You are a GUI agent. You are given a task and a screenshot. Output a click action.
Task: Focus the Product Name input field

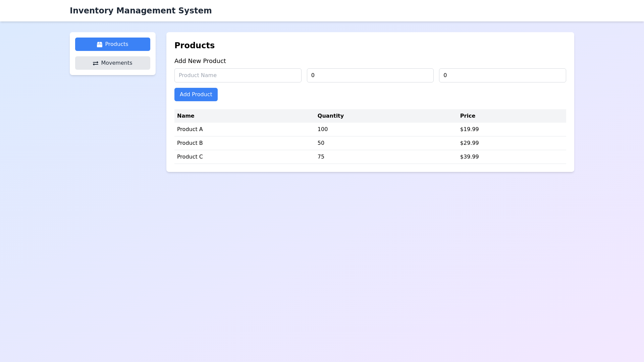point(238,75)
